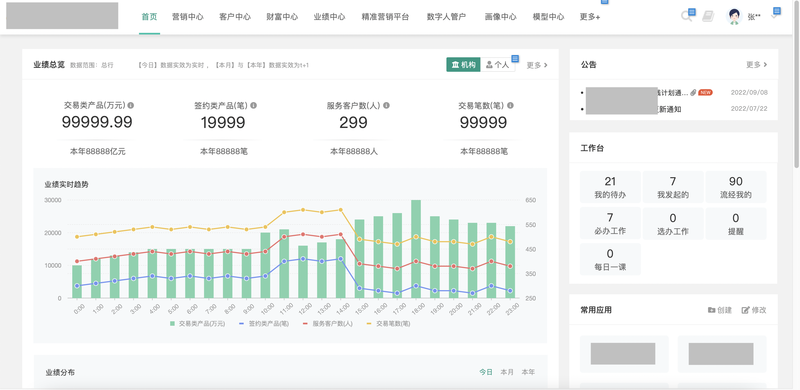Image resolution: width=800 pixels, height=390 pixels.
Task: Click the paperclip attachment icon in 公告
Action: [693, 92]
